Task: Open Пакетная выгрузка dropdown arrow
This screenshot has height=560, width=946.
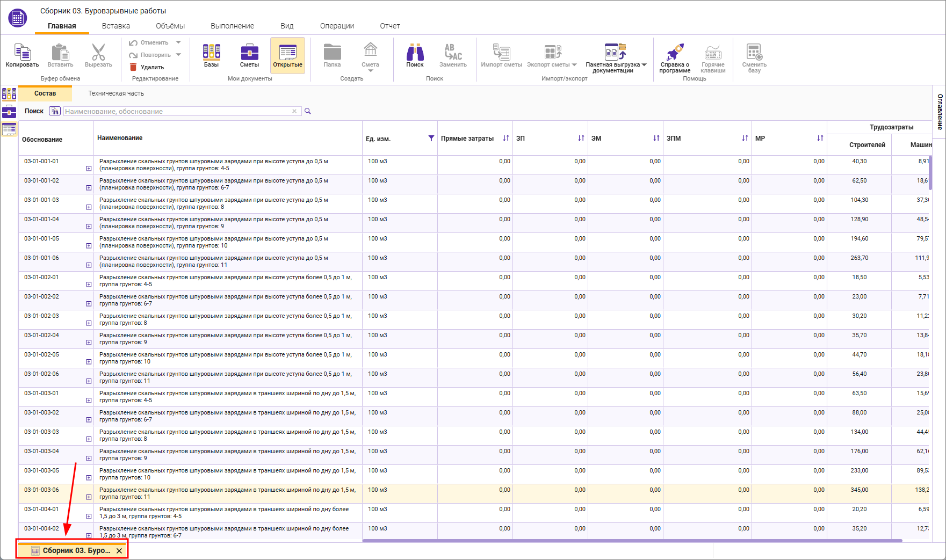Action: [x=644, y=65]
